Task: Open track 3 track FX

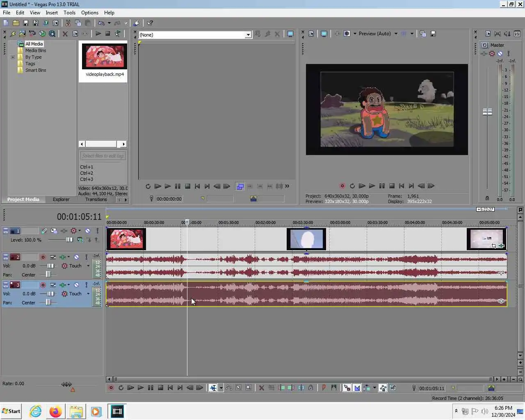Action: coord(63,285)
